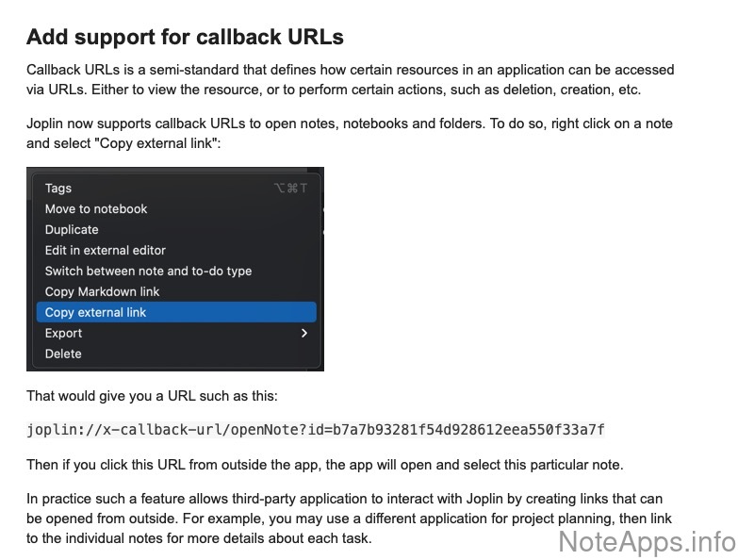738x560 pixels.
Task: Click the Tags keyboard shortcut symbols
Action: (290, 189)
